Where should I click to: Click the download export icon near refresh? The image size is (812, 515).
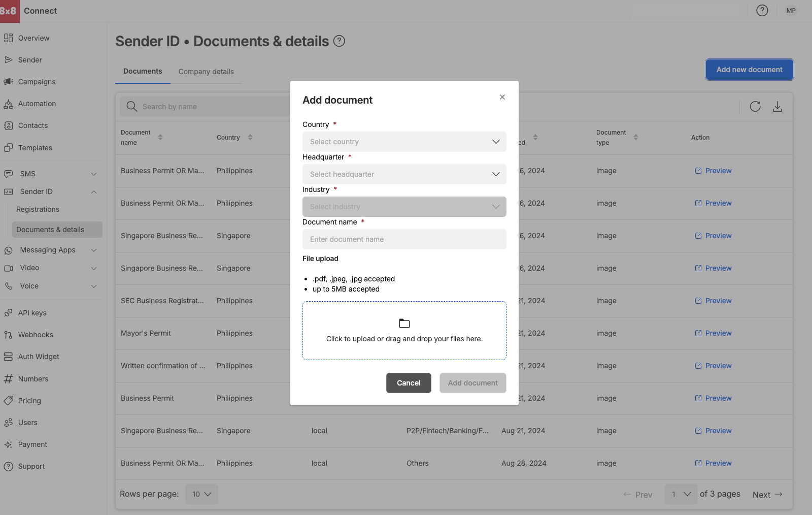click(x=777, y=107)
